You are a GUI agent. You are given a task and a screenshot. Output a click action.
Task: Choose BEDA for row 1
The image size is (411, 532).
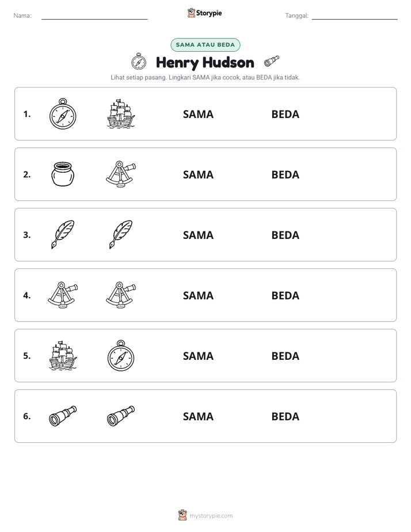click(285, 115)
